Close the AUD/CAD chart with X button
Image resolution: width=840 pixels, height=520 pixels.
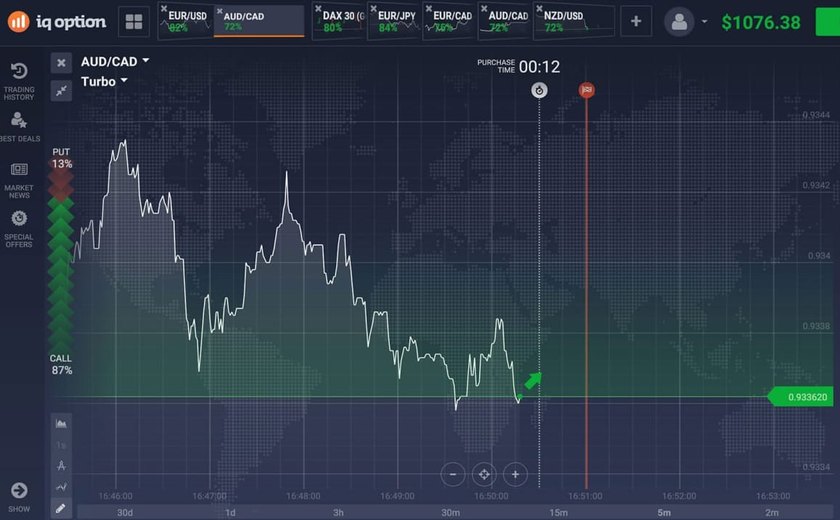tap(61, 63)
